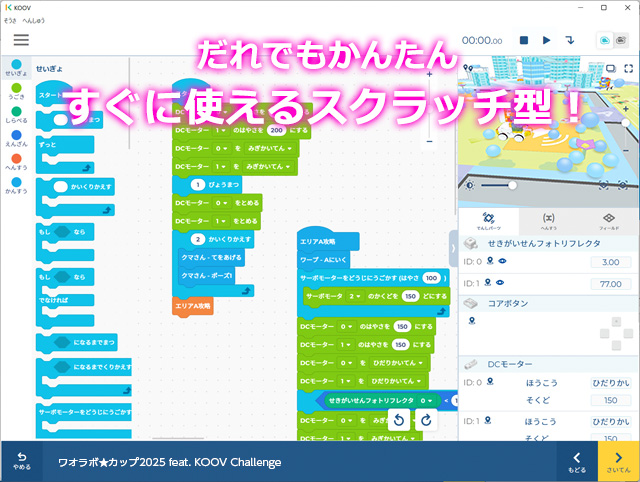
Task: Toggle eye for フォトリフレクタ ID:1
Action: (500, 282)
